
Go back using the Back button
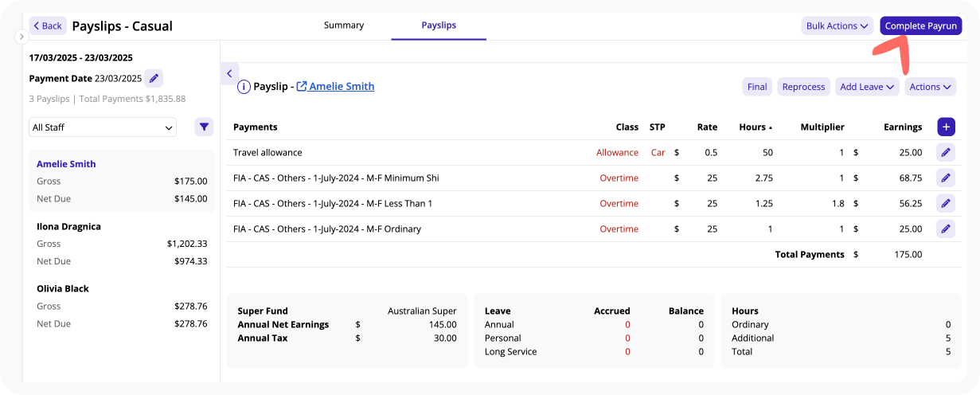click(48, 25)
